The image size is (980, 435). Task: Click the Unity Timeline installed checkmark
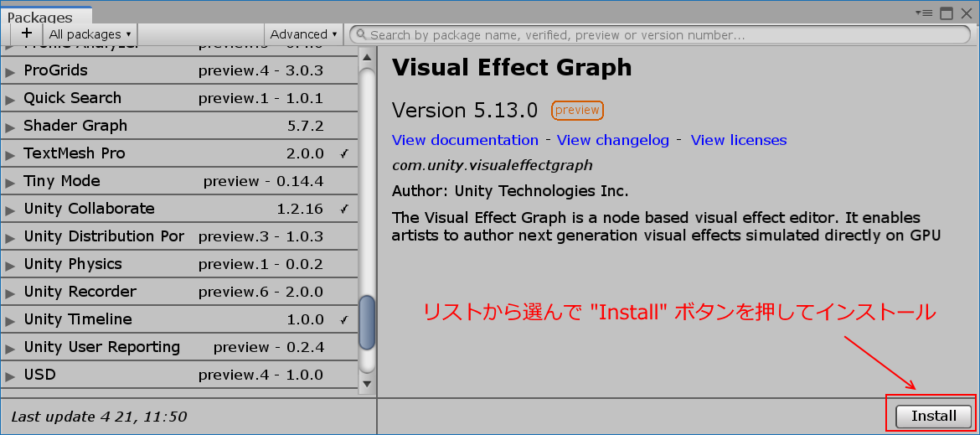tap(344, 319)
